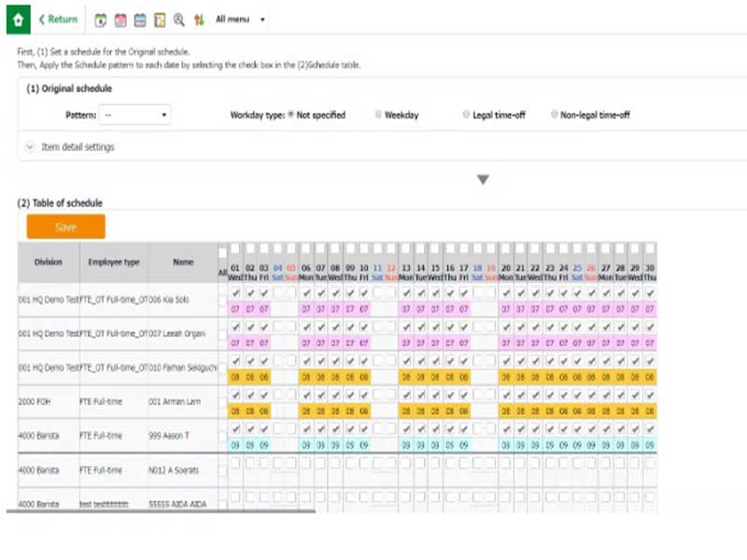
Task: Click the green home icon
Action: point(18,19)
